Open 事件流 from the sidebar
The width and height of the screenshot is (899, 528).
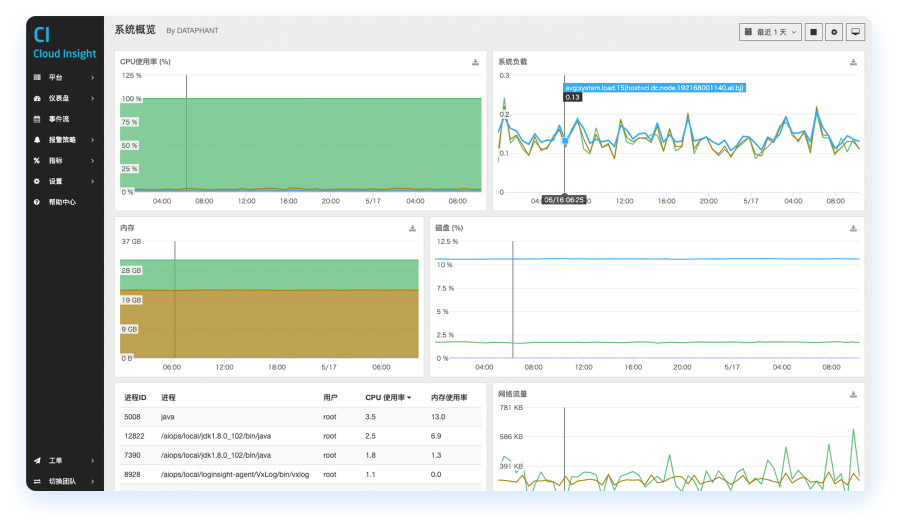click(x=59, y=119)
